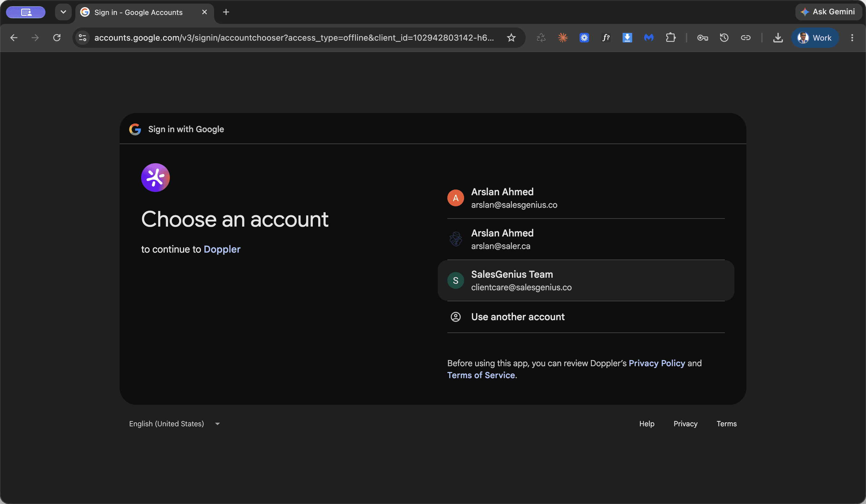Open Chrome three-dot menu
This screenshot has width=866, height=504.
click(852, 38)
